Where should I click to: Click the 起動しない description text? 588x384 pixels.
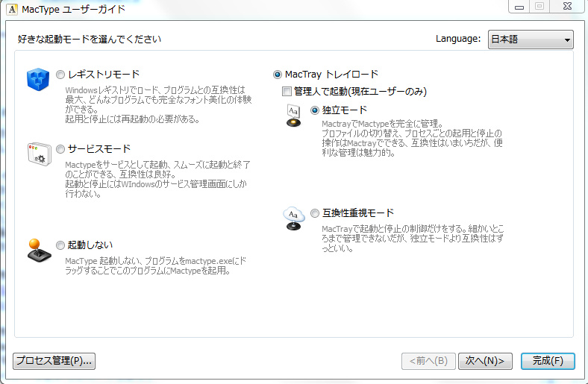(x=156, y=265)
